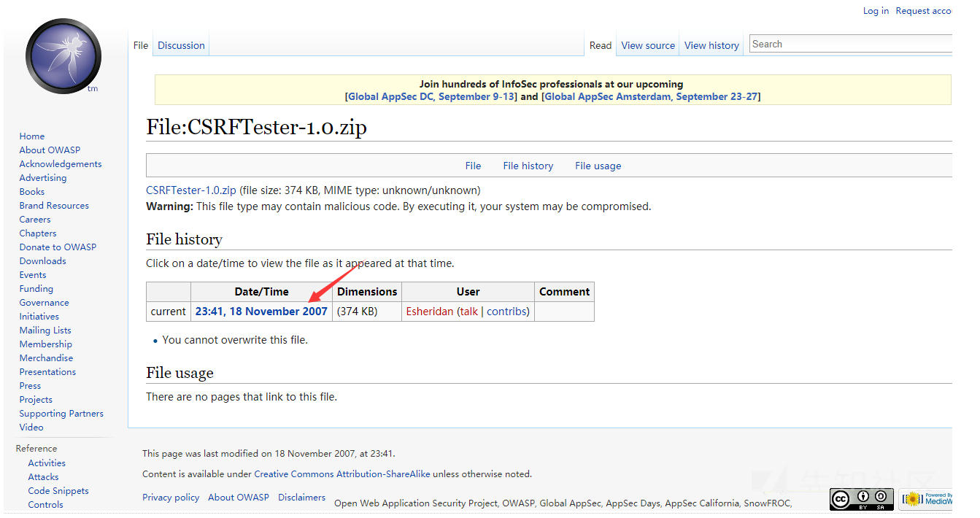Jump to the File section link
This screenshot has height=518, width=980.
pyautogui.click(x=474, y=166)
